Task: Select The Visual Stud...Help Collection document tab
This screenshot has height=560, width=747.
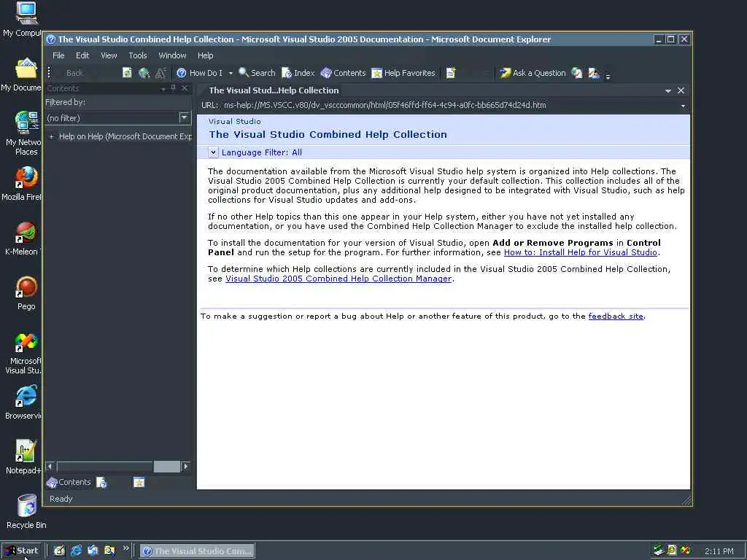Action: 274,90
